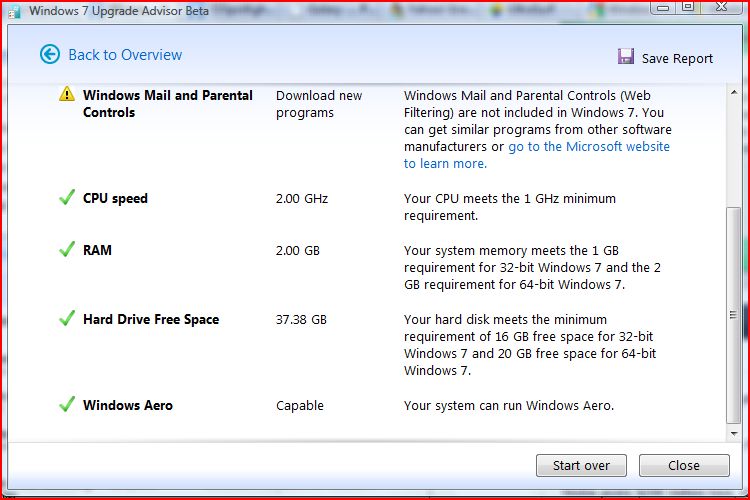This screenshot has width=750, height=500.
Task: Click the green checkmark beside Hard Drive Free Space
Action: point(67,319)
